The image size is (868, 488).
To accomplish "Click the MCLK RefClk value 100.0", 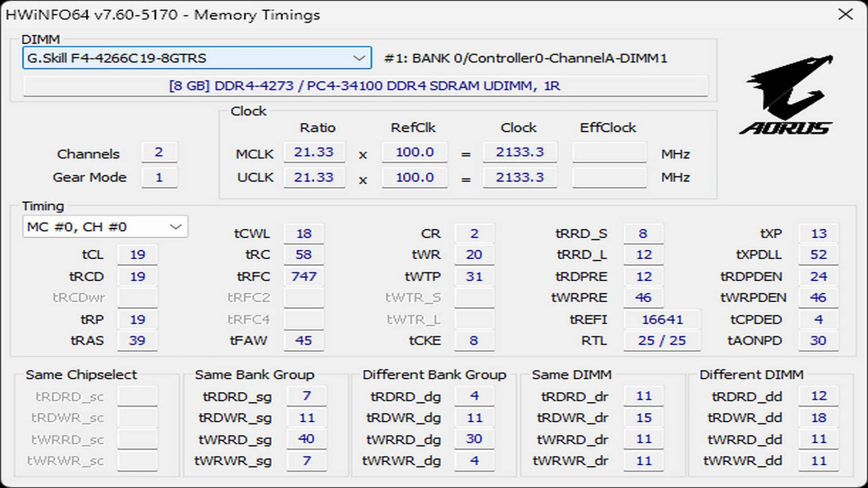I will (x=414, y=152).
